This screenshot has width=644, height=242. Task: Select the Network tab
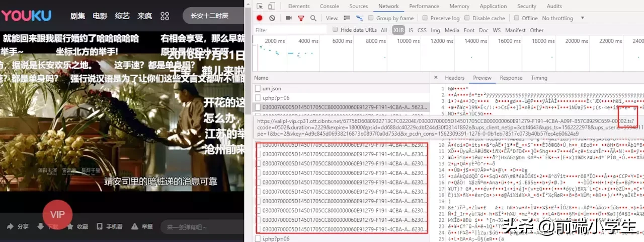coord(388,6)
